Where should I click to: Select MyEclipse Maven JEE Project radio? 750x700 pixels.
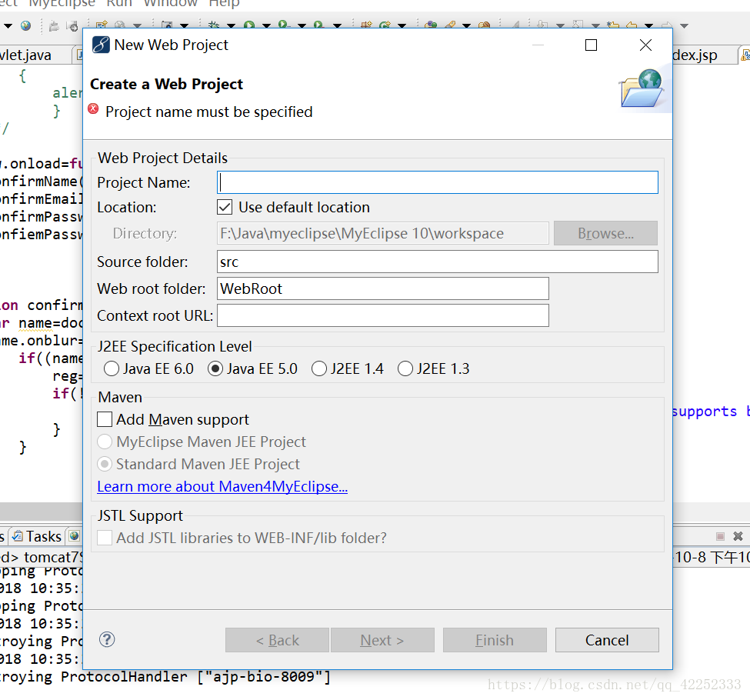[x=105, y=441]
